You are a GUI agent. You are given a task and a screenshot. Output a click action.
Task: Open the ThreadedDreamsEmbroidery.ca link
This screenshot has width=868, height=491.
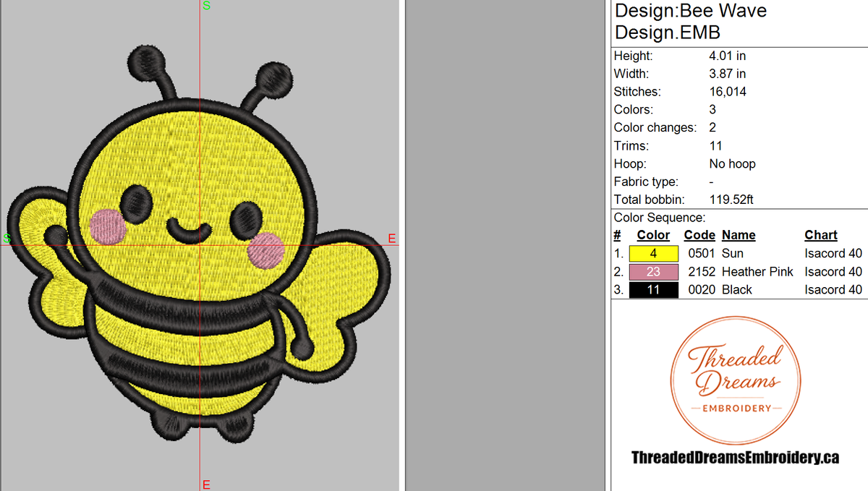(735, 458)
